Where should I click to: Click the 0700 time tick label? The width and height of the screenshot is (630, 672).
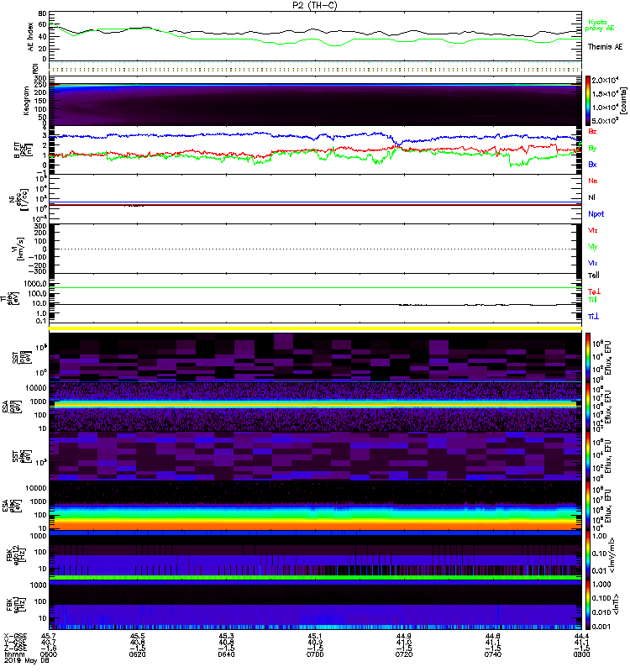(315, 654)
